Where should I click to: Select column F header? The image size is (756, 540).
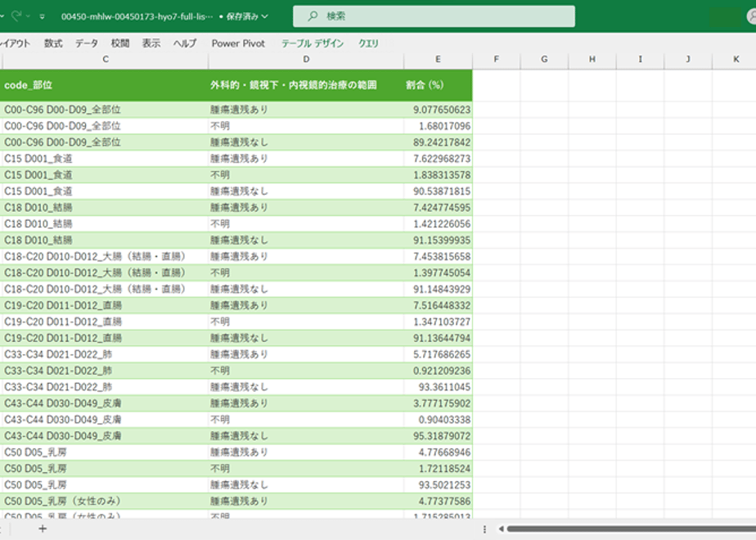click(496, 59)
